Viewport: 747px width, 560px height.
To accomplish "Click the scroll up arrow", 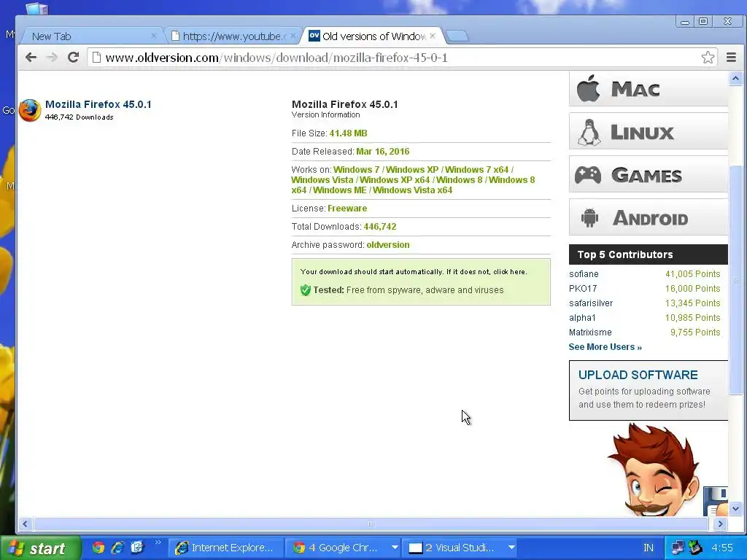I will [x=735, y=78].
